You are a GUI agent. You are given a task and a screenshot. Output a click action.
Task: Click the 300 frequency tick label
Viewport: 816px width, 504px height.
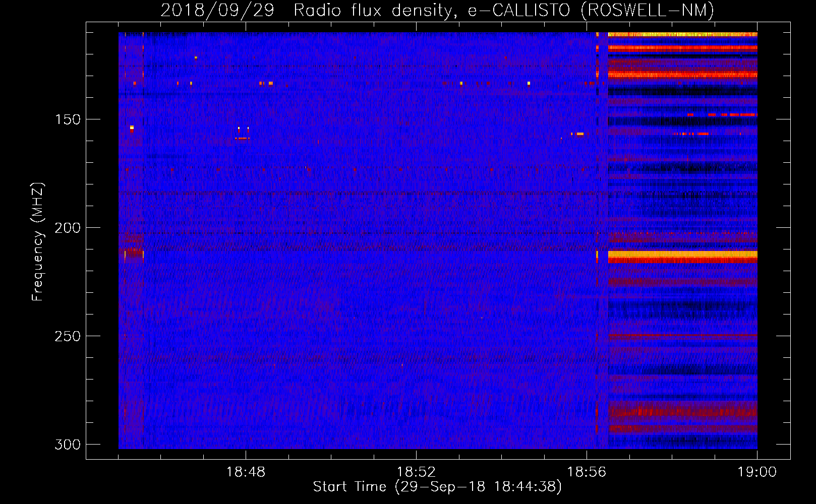click(x=67, y=445)
